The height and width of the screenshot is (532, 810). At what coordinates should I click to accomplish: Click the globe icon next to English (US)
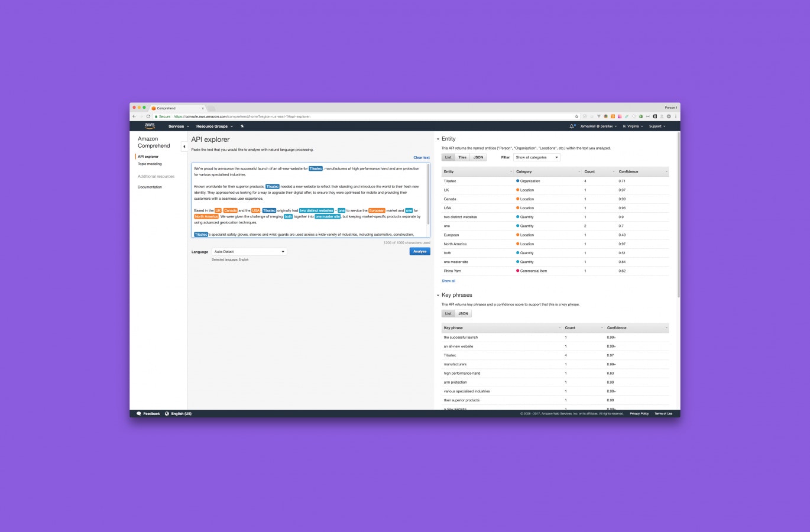[167, 414]
